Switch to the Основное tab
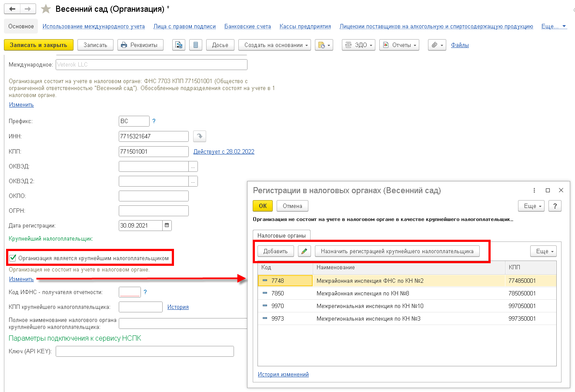This screenshot has width=575, height=392. coord(21,27)
